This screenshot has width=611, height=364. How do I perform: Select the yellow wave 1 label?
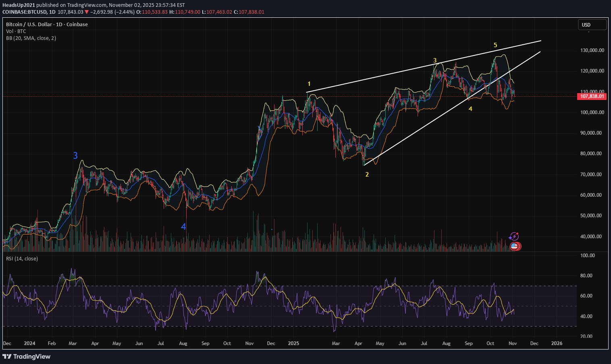click(x=309, y=84)
